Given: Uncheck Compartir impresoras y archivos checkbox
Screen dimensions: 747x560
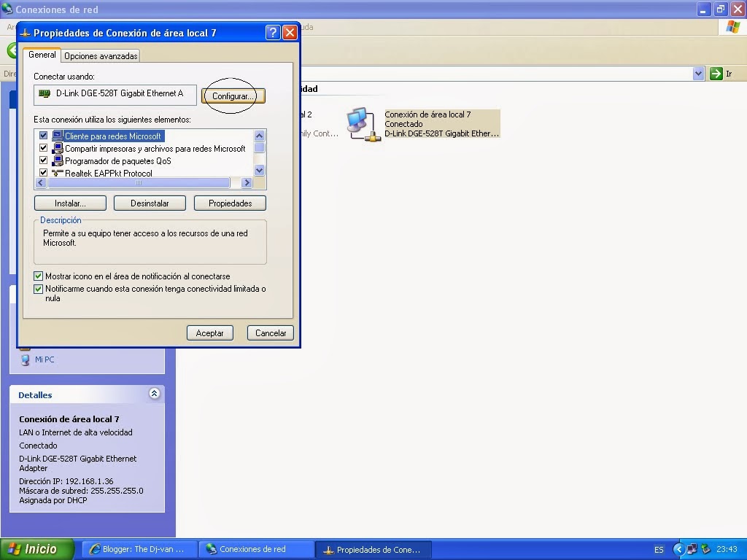Looking at the screenshot, I should 43,148.
